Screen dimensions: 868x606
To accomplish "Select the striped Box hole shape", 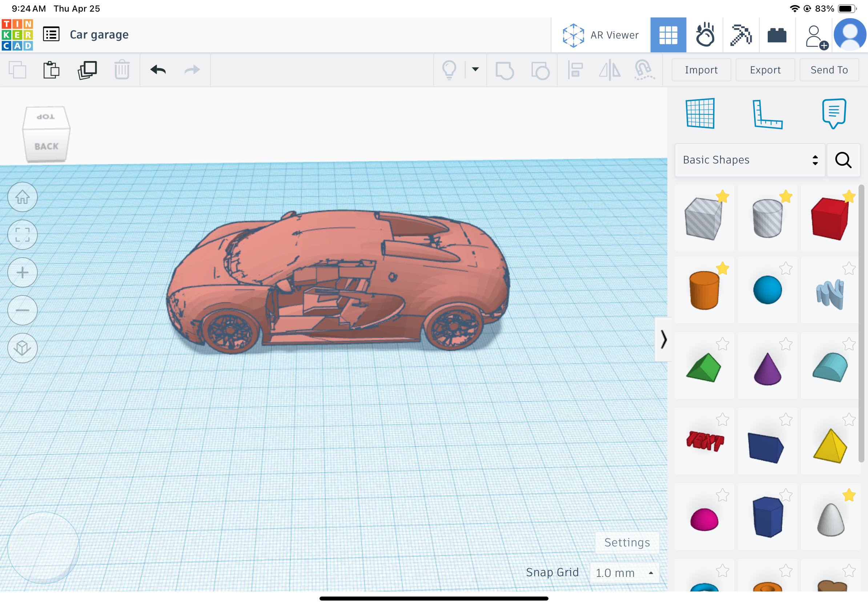I will 704,218.
